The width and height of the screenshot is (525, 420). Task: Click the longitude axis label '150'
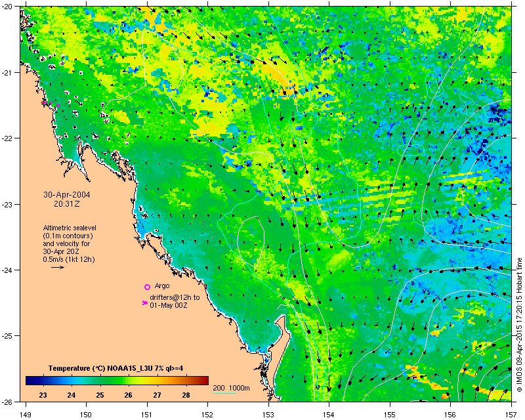pyautogui.click(x=86, y=415)
